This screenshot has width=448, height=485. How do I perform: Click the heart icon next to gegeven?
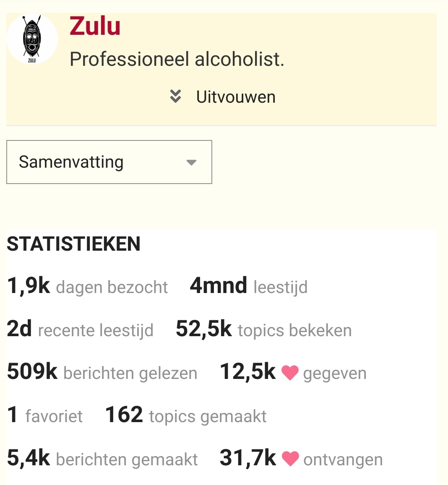click(x=290, y=372)
